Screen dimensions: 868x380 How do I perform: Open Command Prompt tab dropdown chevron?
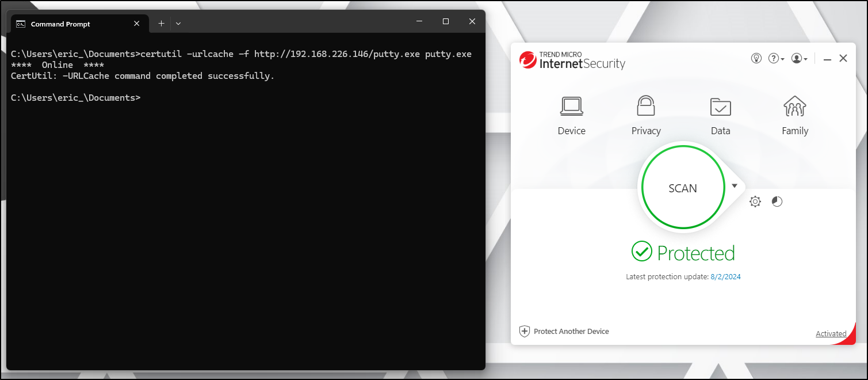point(178,24)
